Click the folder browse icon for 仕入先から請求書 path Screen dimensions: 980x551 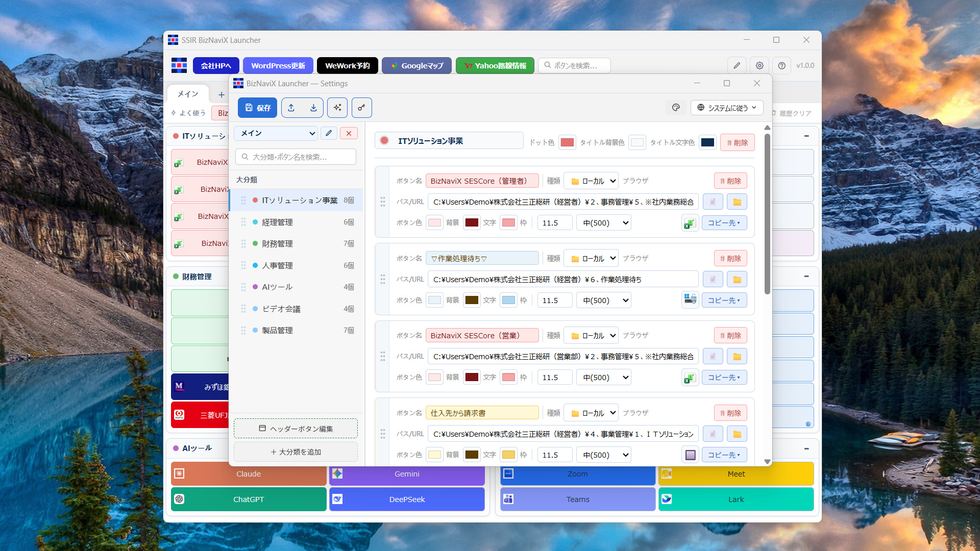click(x=737, y=434)
